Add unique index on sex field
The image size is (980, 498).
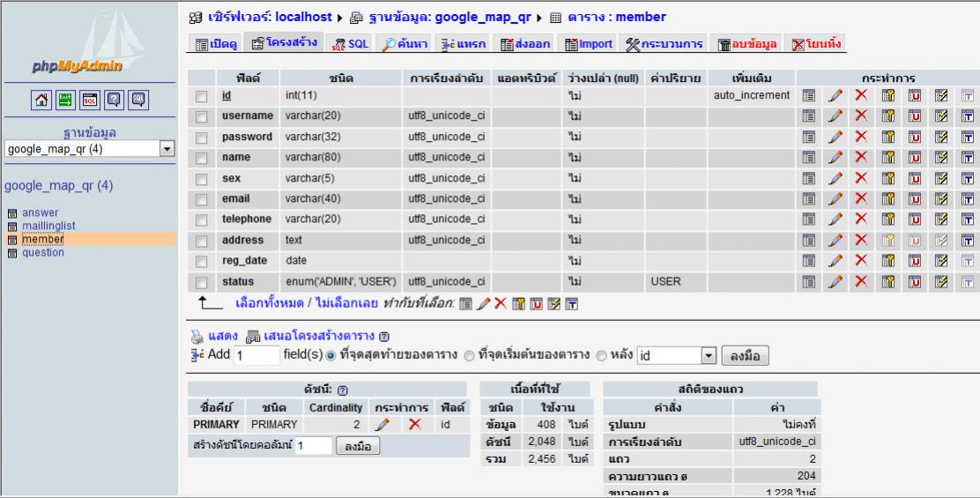click(x=915, y=178)
